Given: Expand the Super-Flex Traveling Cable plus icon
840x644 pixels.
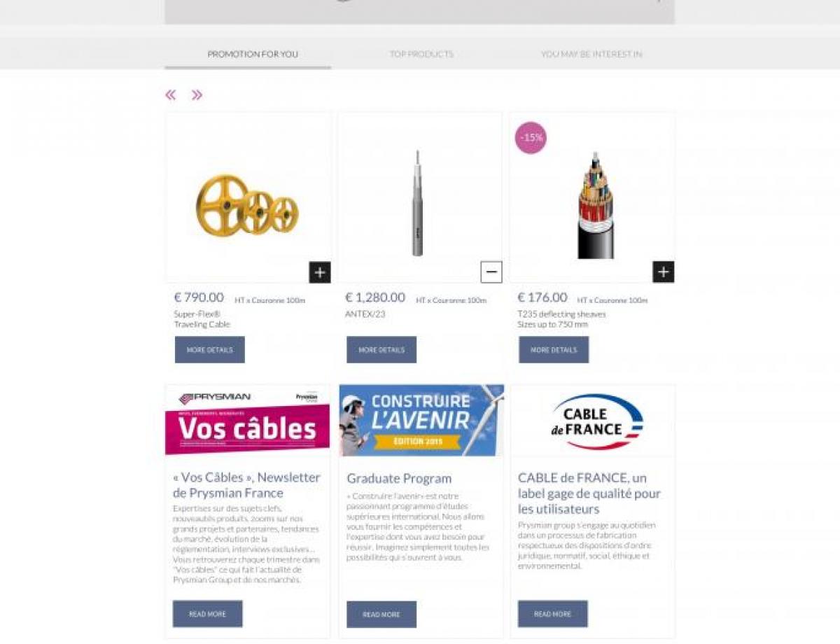Looking at the screenshot, I should coord(320,272).
